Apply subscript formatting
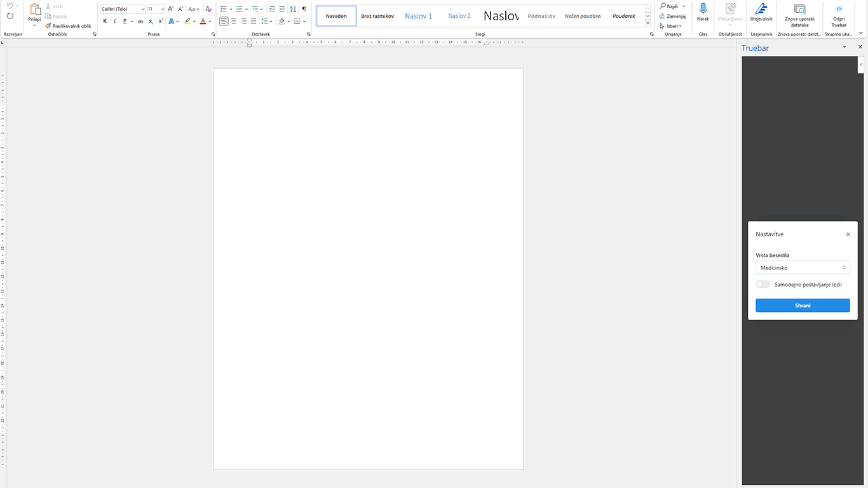Image resolution: width=868 pixels, height=488 pixels. click(151, 22)
